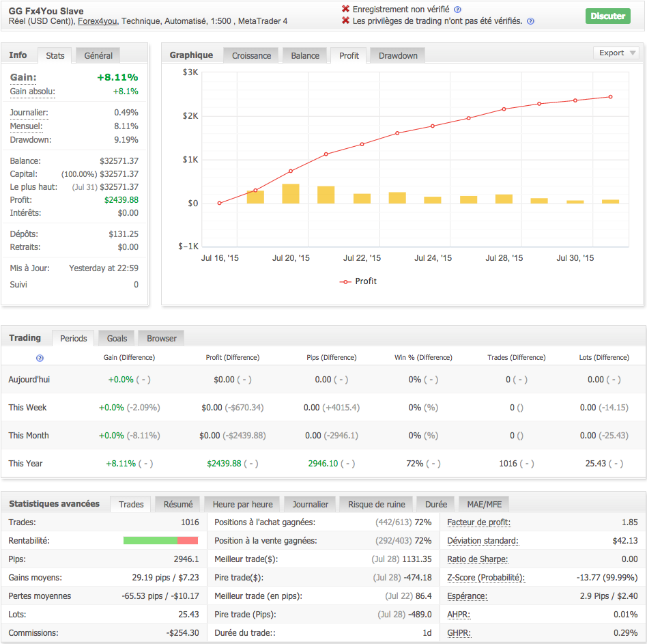Click the help icon in Periods table header
The width and height of the screenshot is (647, 644).
point(40,358)
